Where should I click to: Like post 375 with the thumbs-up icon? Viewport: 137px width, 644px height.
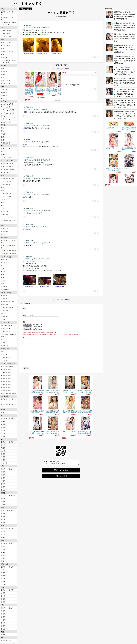[x=24, y=132]
